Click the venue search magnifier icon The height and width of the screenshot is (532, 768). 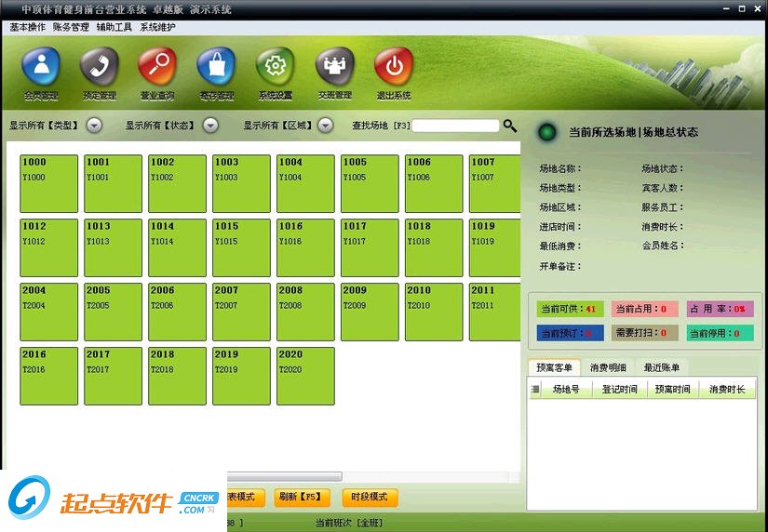tap(510, 126)
